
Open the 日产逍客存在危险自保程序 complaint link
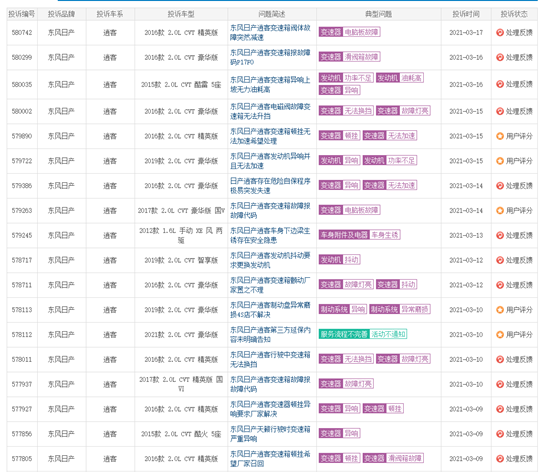[x=270, y=185]
